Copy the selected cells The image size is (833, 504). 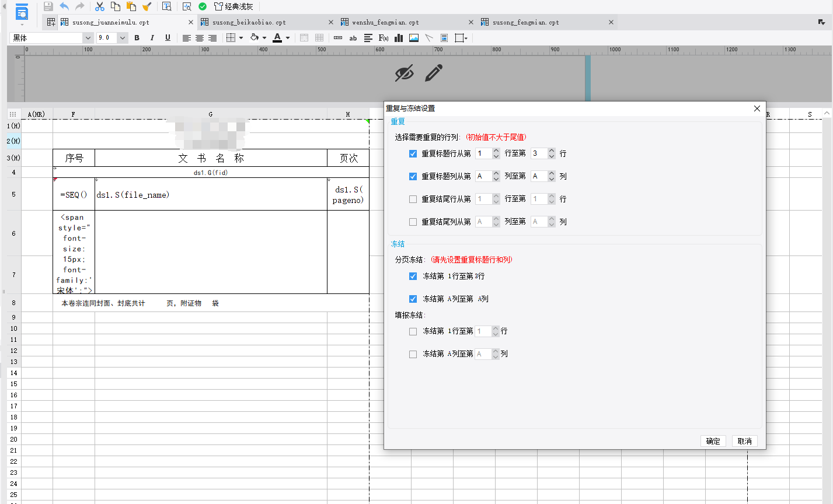pos(116,6)
